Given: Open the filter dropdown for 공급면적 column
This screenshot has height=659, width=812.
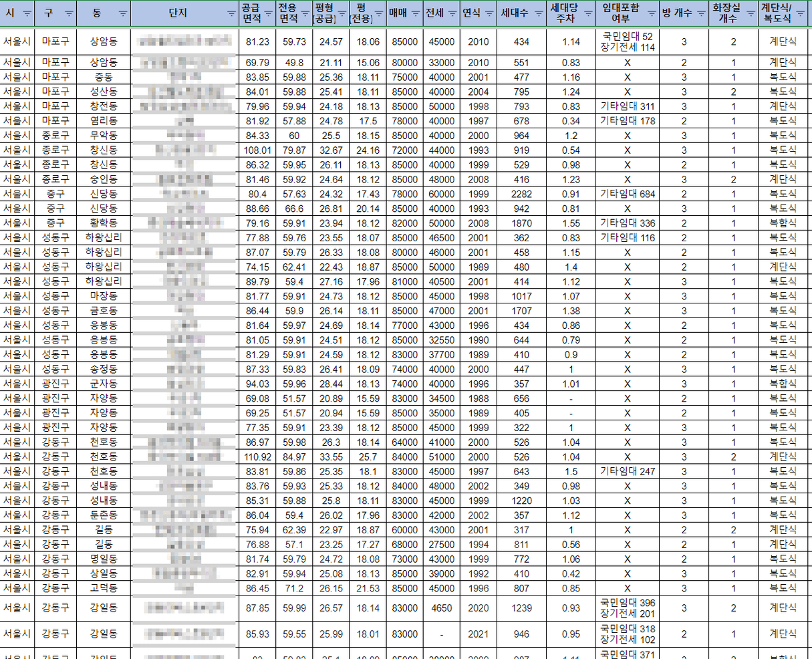Looking at the screenshot, I should pyautogui.click(x=268, y=13).
